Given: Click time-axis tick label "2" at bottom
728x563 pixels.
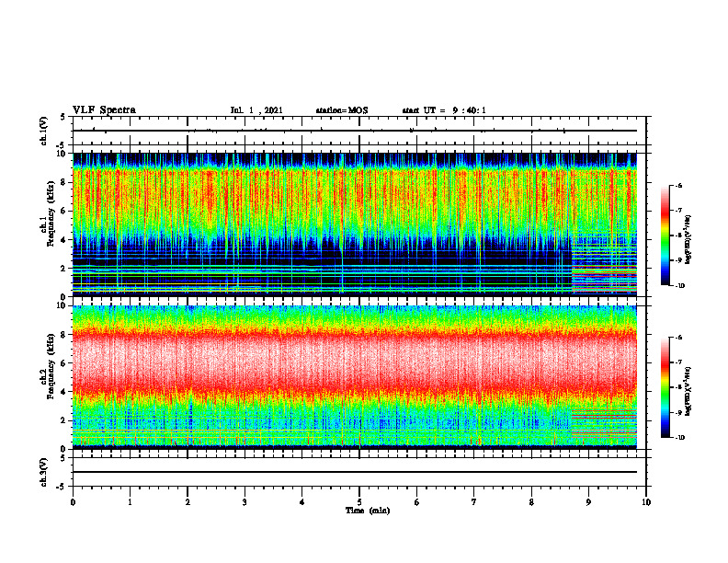Looking at the screenshot, I should pyautogui.click(x=188, y=502).
